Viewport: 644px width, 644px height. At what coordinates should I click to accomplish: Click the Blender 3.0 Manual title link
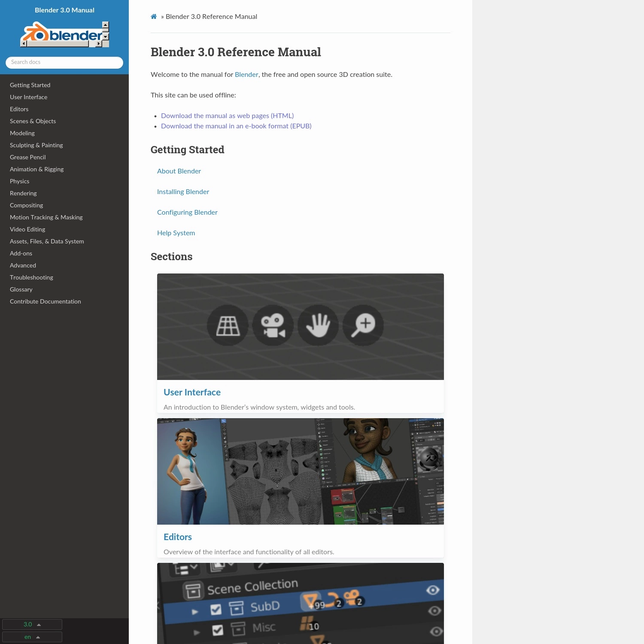click(x=64, y=10)
